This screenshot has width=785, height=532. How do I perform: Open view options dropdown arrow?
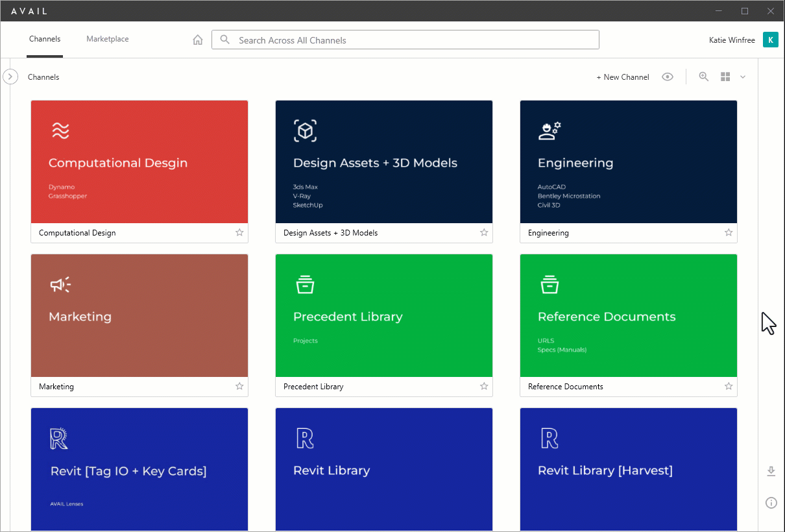click(743, 77)
